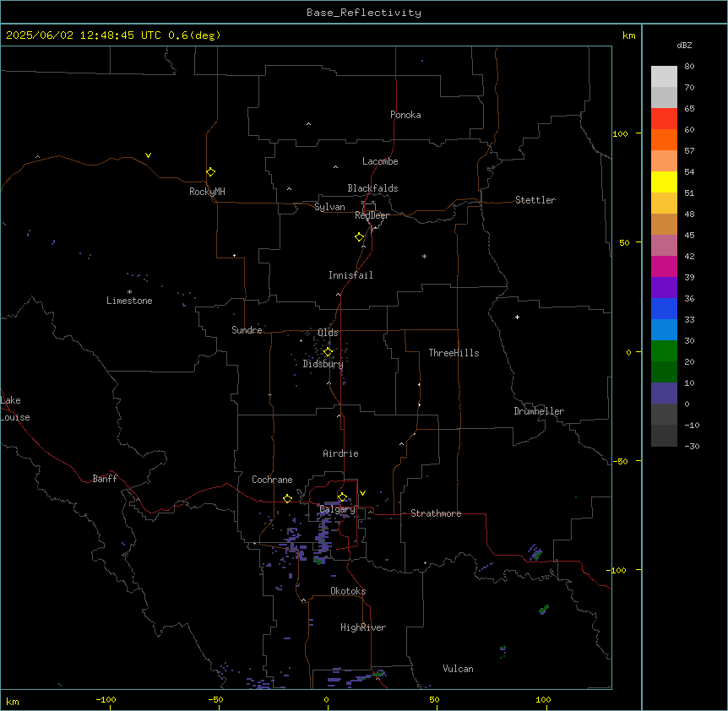Click the yellow diamond marker below Cochrane

(x=287, y=498)
